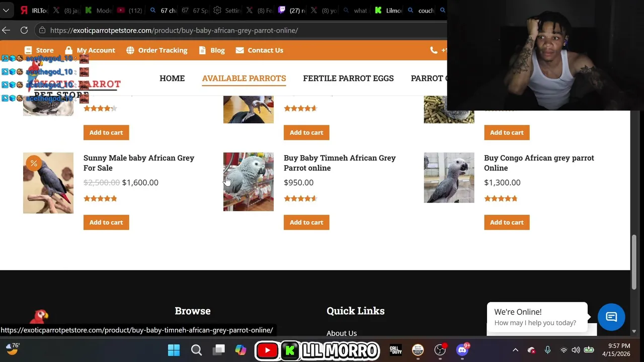Image resolution: width=644 pixels, height=362 pixels.
Task: Open the Blog page link
Action: click(x=212, y=50)
